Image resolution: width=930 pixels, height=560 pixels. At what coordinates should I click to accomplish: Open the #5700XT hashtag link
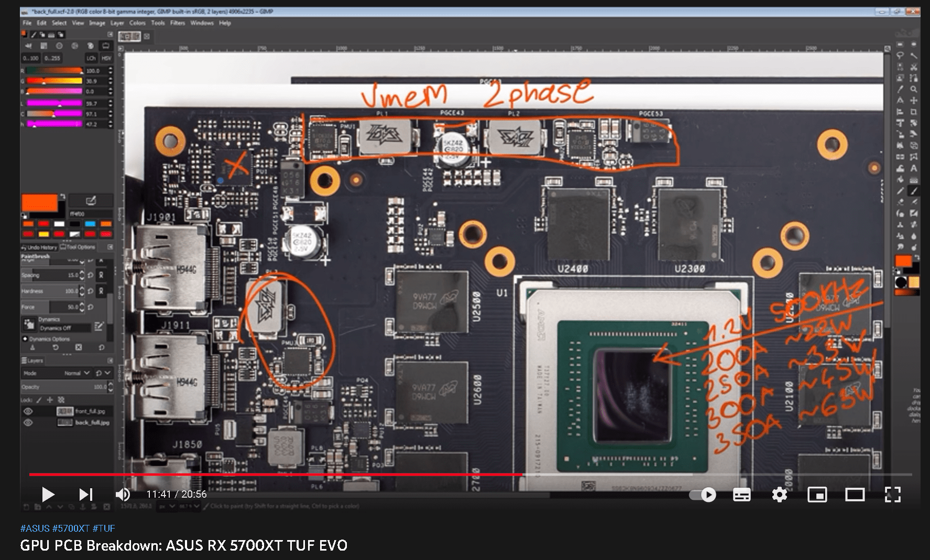(71, 529)
